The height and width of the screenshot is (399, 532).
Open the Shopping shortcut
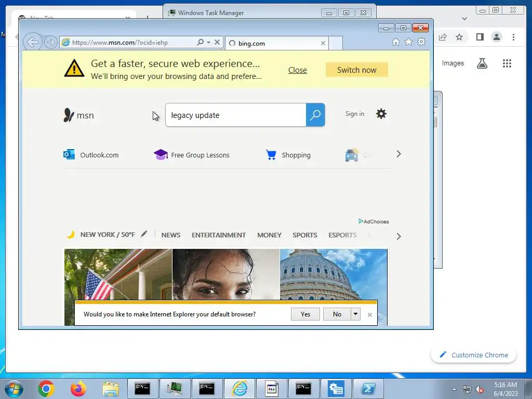tap(288, 155)
